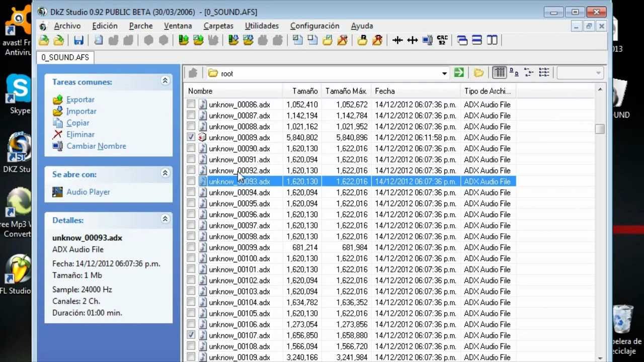Screen dimensions: 644x362
Task: Select the file unknow_00102.adx
Action: click(x=239, y=280)
